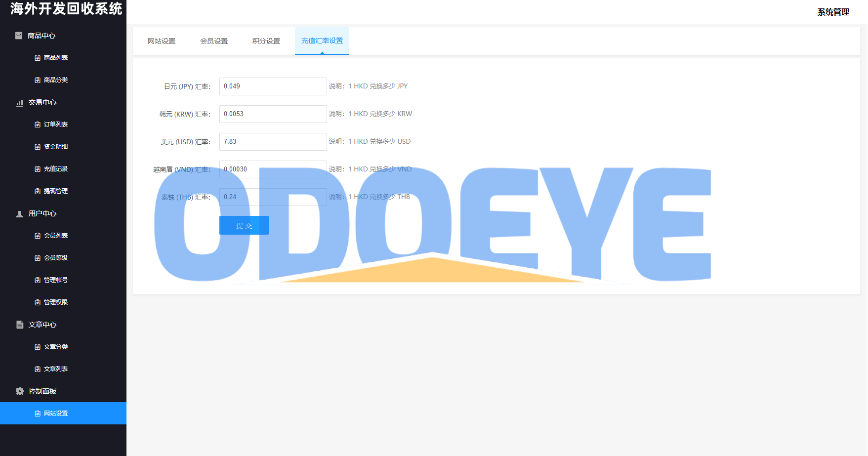Click the icon beside 充值记录
Viewport: 868px width, 456px height.
(x=38, y=169)
